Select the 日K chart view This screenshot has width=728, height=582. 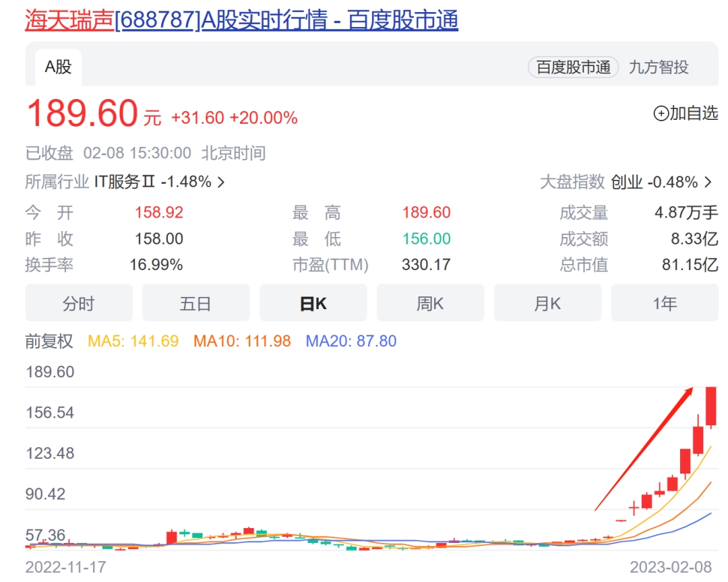click(313, 303)
